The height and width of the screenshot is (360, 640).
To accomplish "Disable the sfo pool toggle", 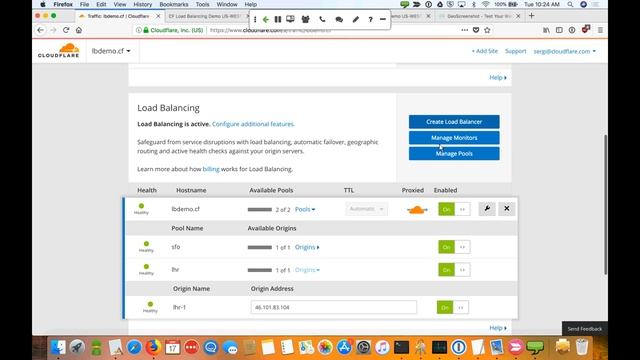I will [454, 247].
